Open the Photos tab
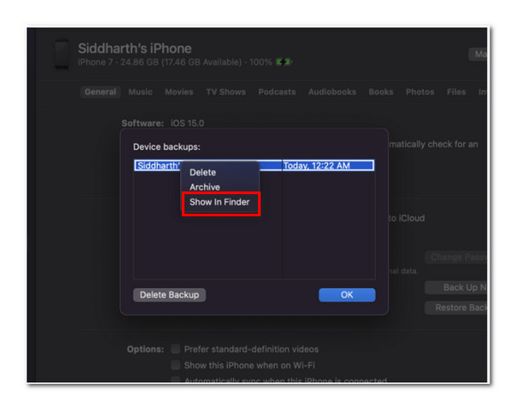 419,92
